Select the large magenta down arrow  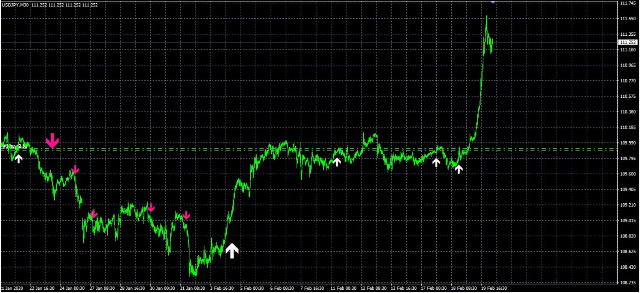(52, 140)
